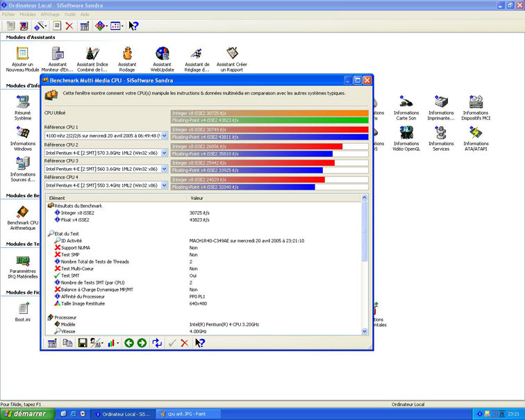
Task: Open Modules menu
Action: pos(28,15)
